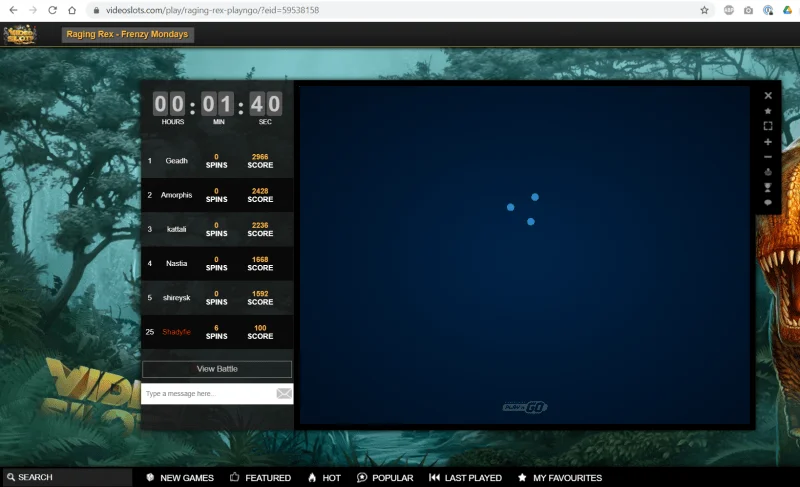Click the rewind icon beside Last Played
Image resolution: width=800 pixels, height=487 pixels.
click(x=434, y=477)
